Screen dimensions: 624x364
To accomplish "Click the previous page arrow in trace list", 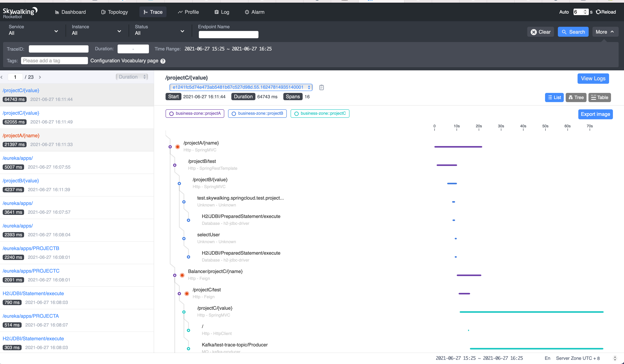I will [x=2, y=77].
